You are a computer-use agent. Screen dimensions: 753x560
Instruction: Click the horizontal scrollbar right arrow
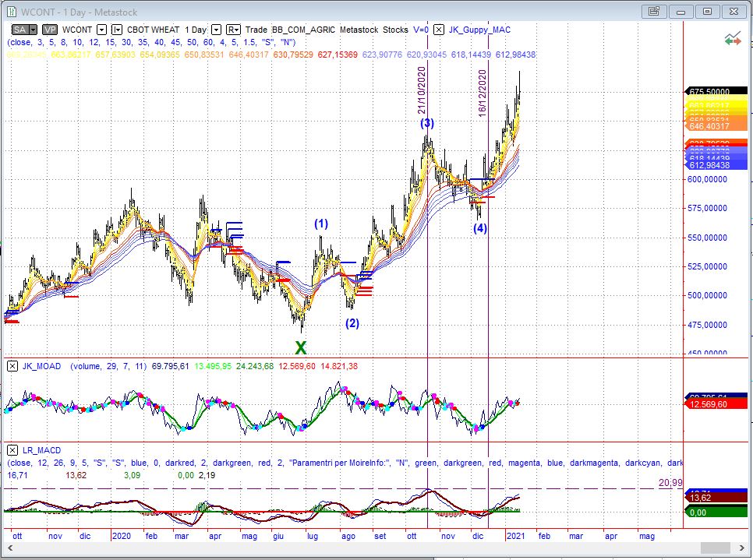coord(741,548)
